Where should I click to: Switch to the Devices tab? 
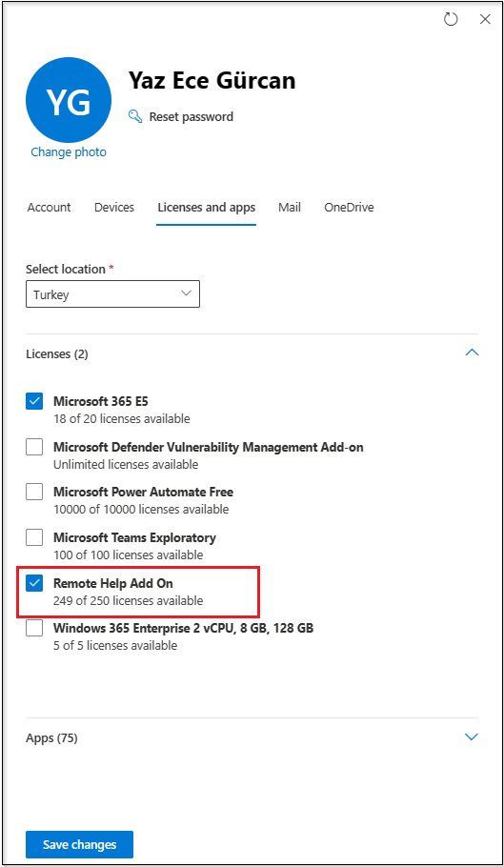pyautogui.click(x=114, y=208)
